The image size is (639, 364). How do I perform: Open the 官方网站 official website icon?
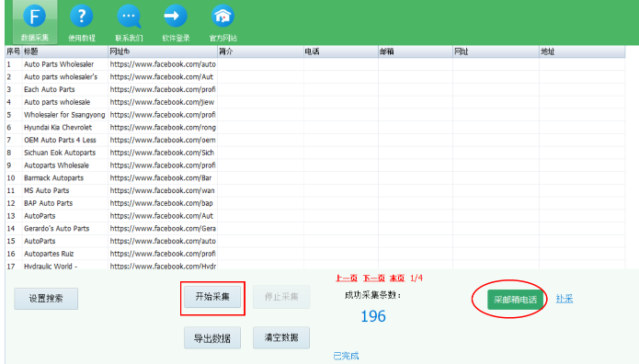point(223,22)
